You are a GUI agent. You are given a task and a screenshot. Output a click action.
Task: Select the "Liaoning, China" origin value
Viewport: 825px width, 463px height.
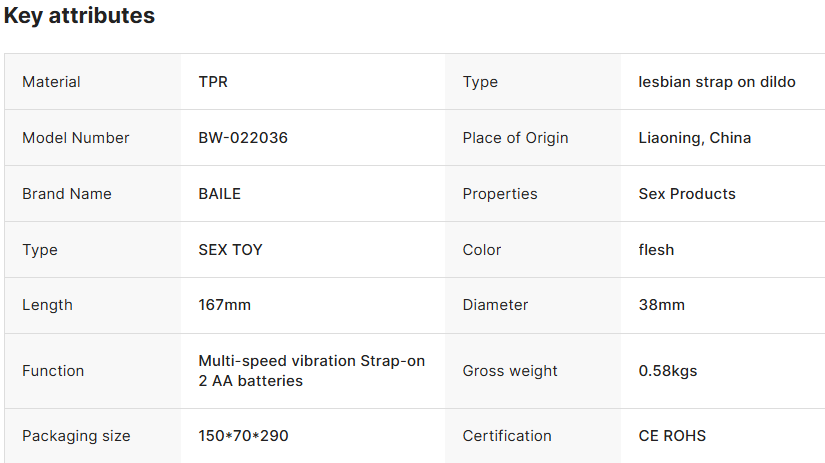[695, 138]
